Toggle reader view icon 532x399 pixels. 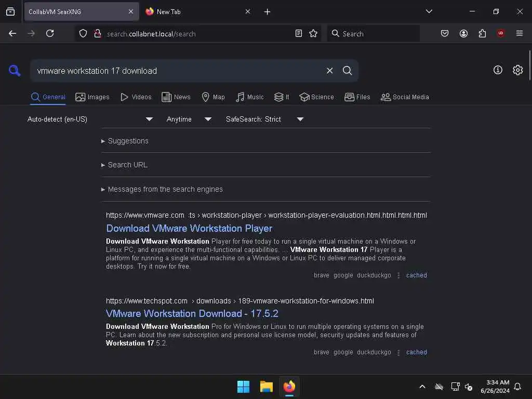pyautogui.click(x=299, y=33)
